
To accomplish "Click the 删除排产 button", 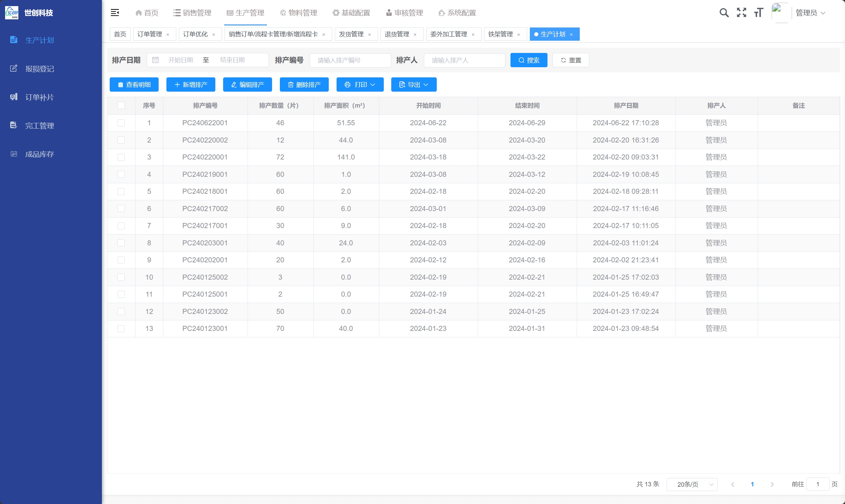I will (304, 85).
